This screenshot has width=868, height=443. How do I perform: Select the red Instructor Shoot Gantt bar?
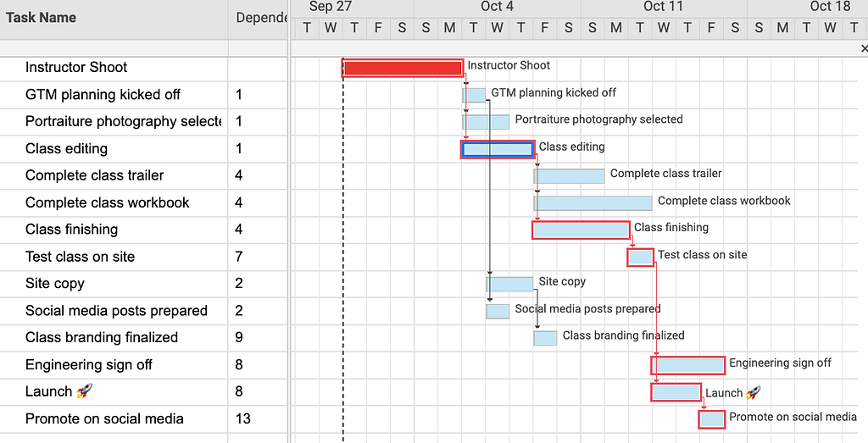coord(403,68)
